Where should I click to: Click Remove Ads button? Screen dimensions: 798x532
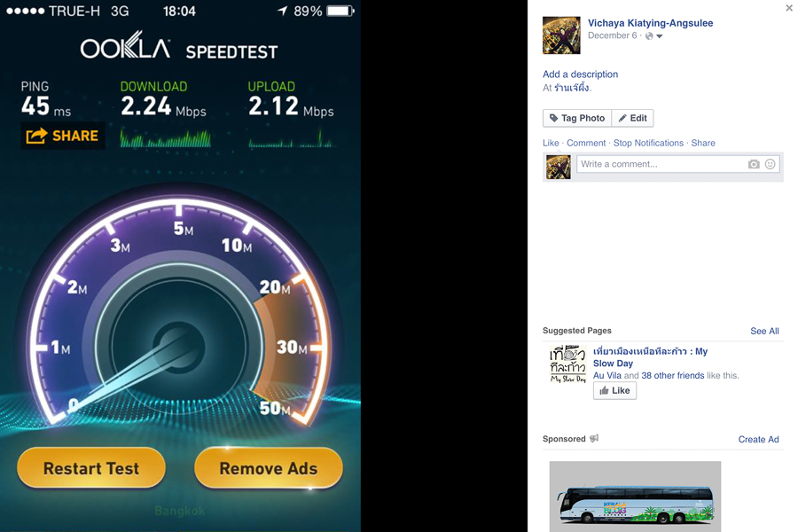[268, 468]
